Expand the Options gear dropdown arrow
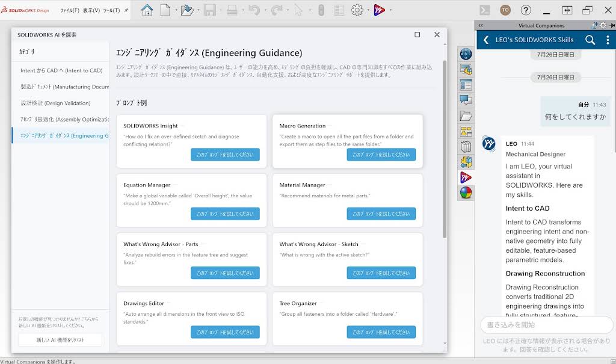This screenshot has width=616, height=364. [368, 10]
